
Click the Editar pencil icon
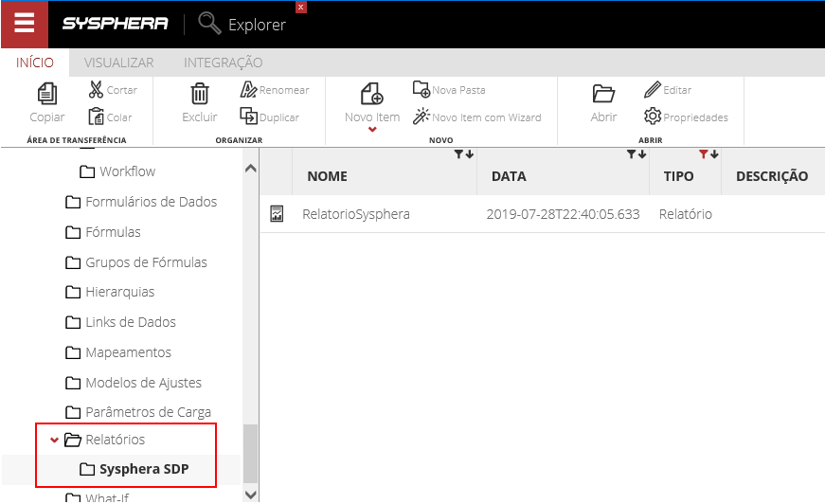click(x=653, y=89)
